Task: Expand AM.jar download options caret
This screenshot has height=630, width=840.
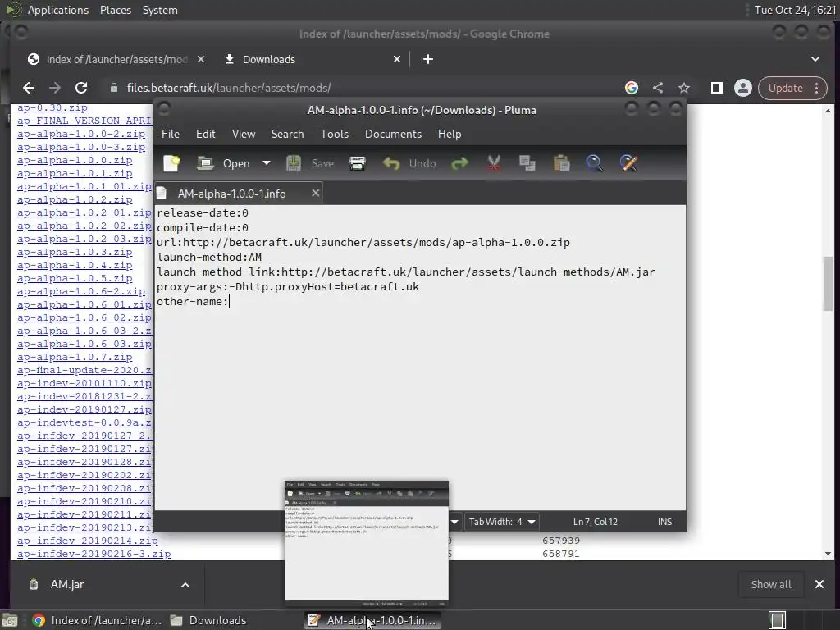Action: coord(185,584)
